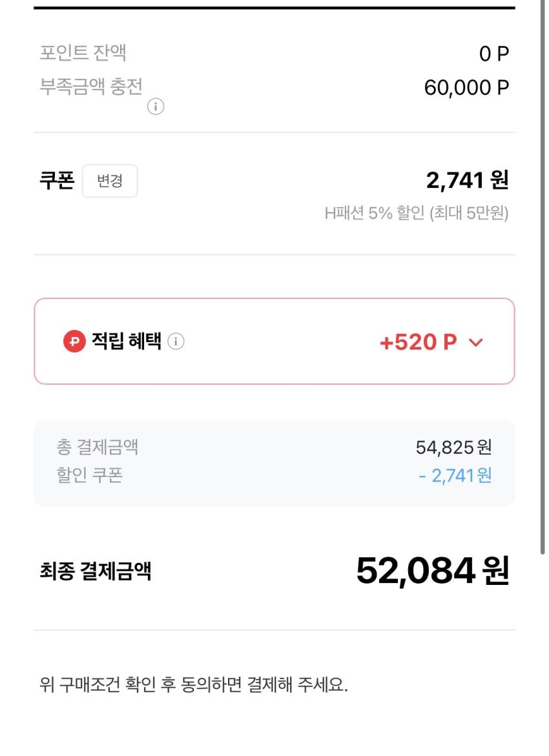Tap the H패션 5% 할인 coupon description
The width and height of the screenshot is (549, 756).
click(x=416, y=214)
